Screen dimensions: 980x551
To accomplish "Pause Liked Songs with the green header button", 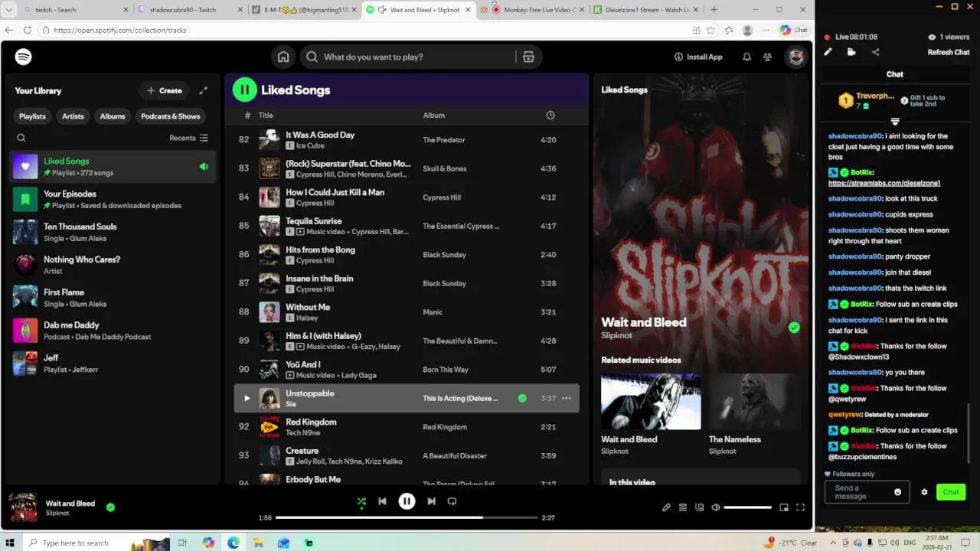I will coord(245,90).
